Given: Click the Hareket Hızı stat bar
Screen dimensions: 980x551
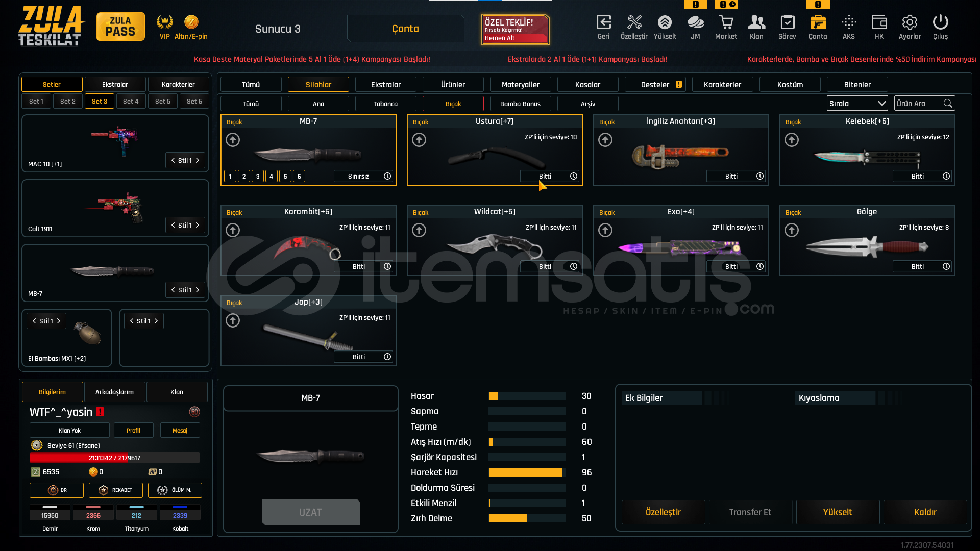Looking at the screenshot, I should point(527,472).
